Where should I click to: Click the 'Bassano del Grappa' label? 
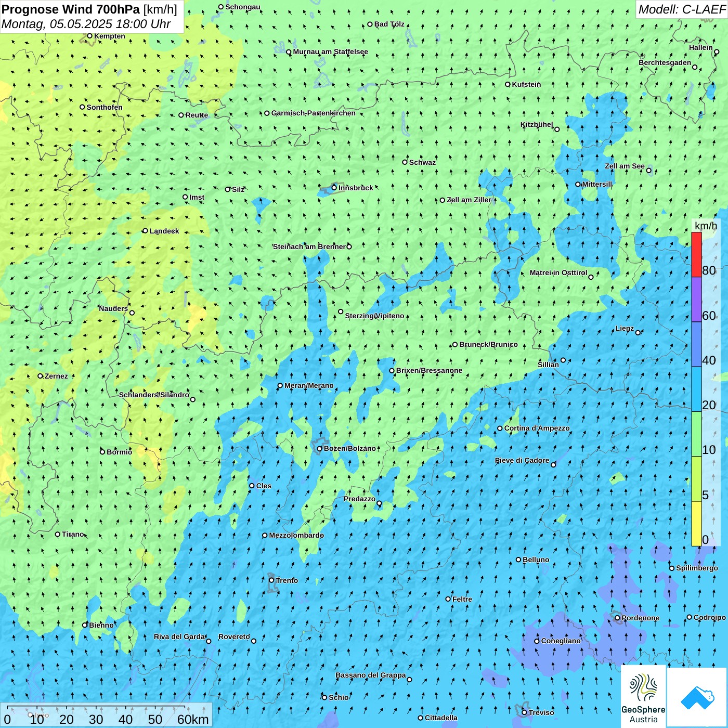(x=370, y=675)
